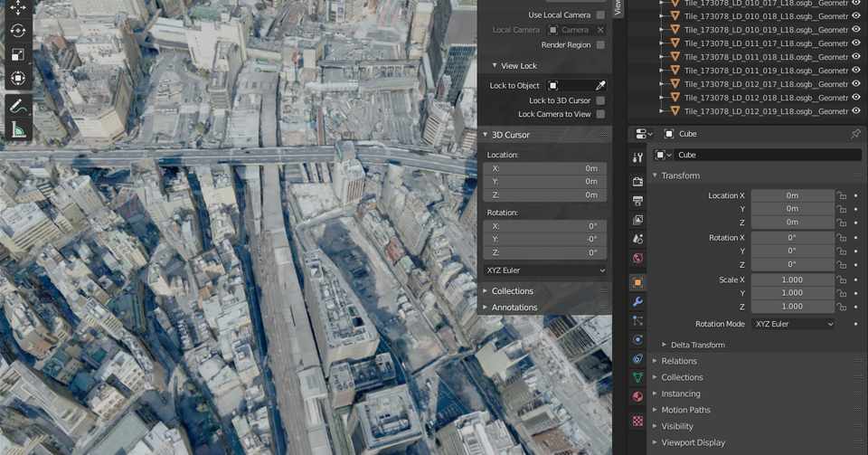The image size is (868, 455).
Task: Enable the Use Local Camera checkbox
Action: click(x=600, y=15)
